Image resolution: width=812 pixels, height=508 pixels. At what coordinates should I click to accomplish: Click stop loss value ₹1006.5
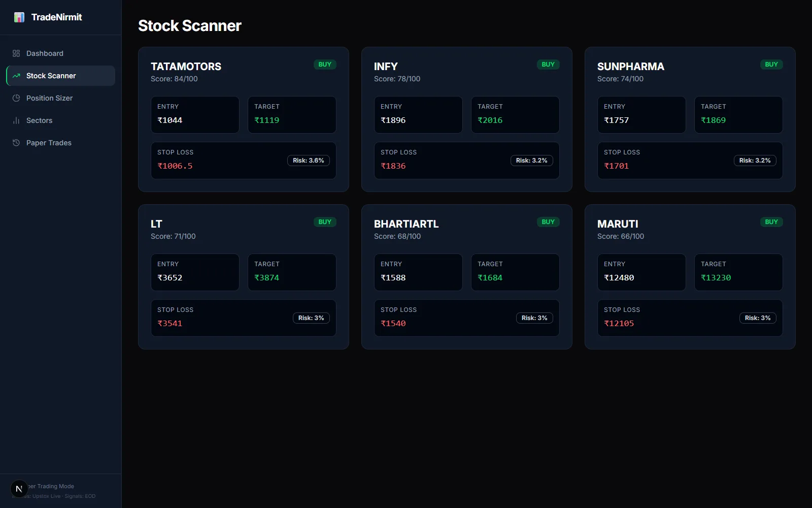pos(175,166)
